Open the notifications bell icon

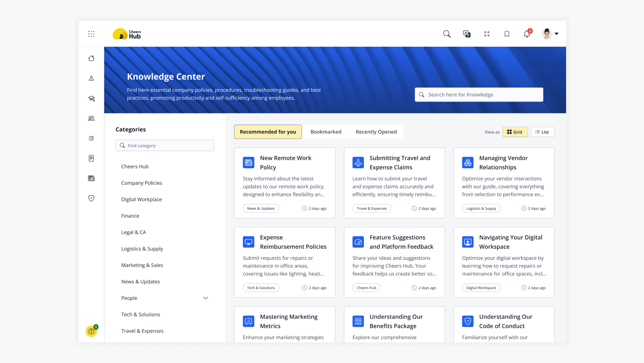tap(527, 34)
